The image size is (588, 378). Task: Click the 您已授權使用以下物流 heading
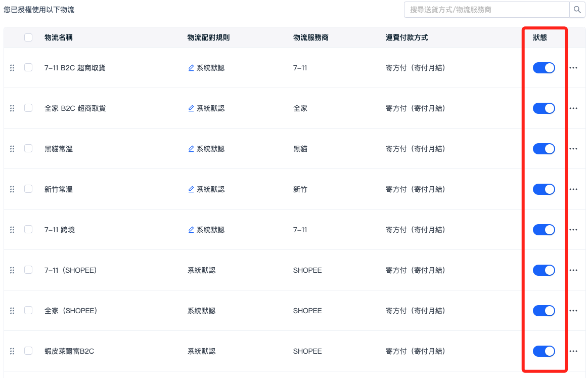[x=39, y=10]
